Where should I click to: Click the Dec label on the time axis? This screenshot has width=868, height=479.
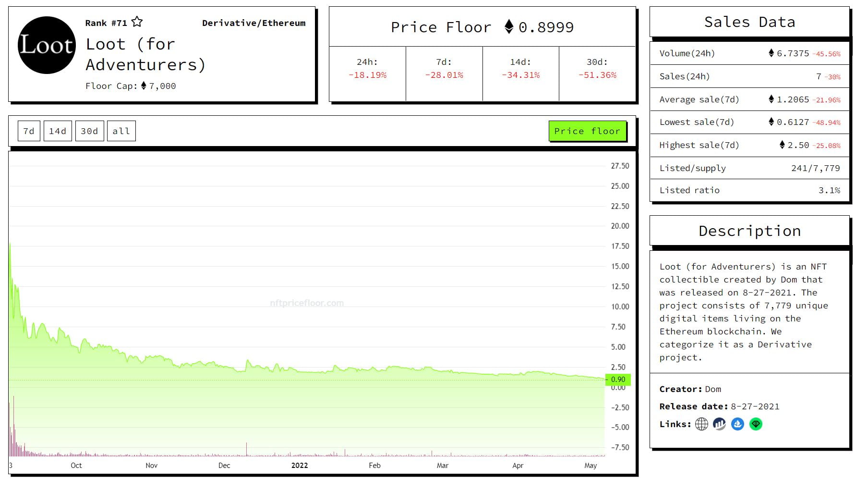coord(224,465)
